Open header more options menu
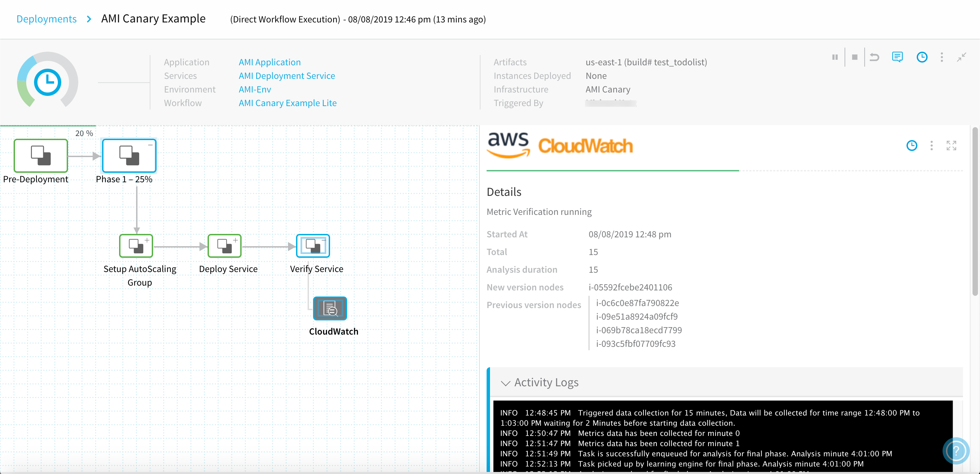 coord(942,57)
